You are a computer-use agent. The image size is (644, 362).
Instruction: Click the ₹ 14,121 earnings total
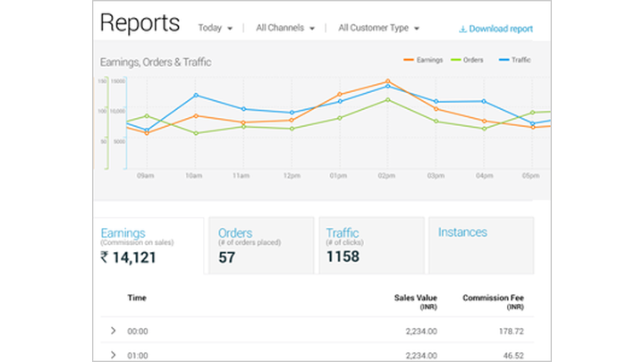pyautogui.click(x=129, y=257)
